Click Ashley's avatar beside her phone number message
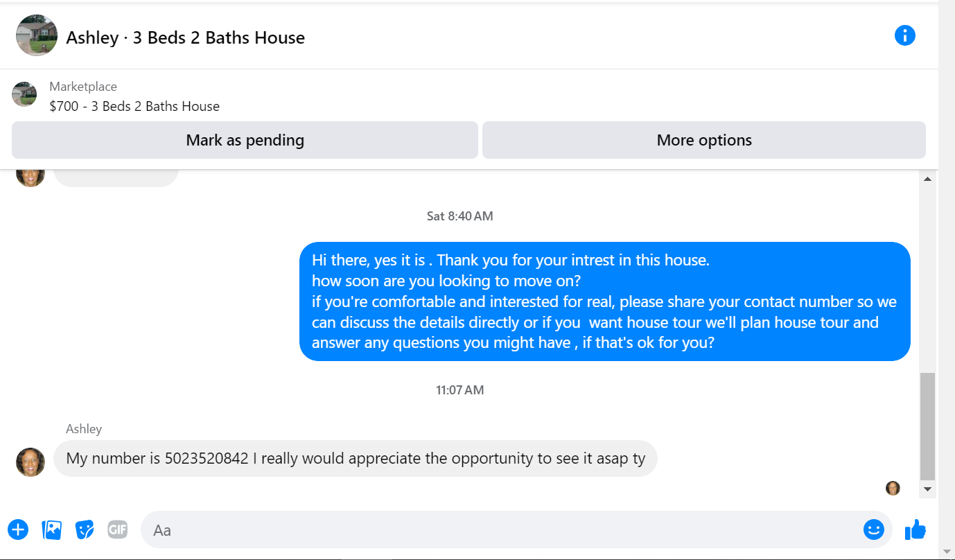 tap(30, 462)
